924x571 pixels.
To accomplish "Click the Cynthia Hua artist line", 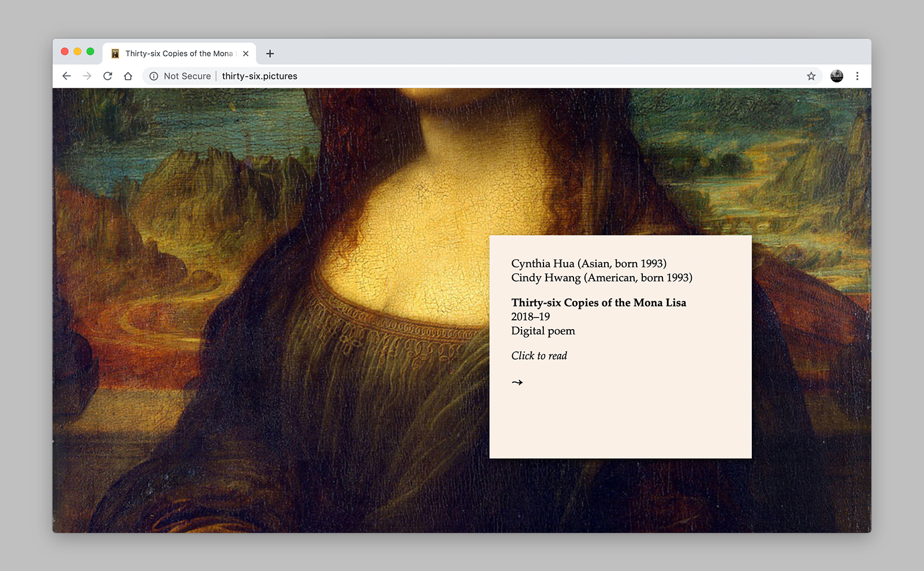I will pos(588,264).
